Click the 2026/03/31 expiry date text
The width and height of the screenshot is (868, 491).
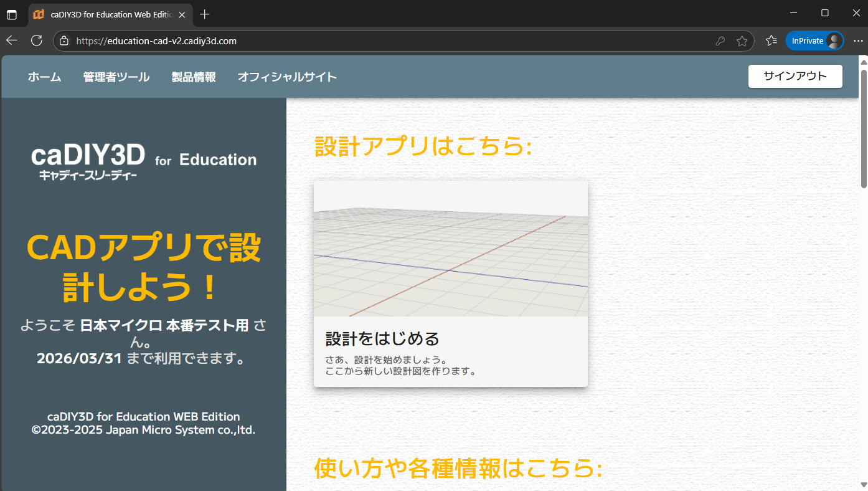[x=80, y=358]
